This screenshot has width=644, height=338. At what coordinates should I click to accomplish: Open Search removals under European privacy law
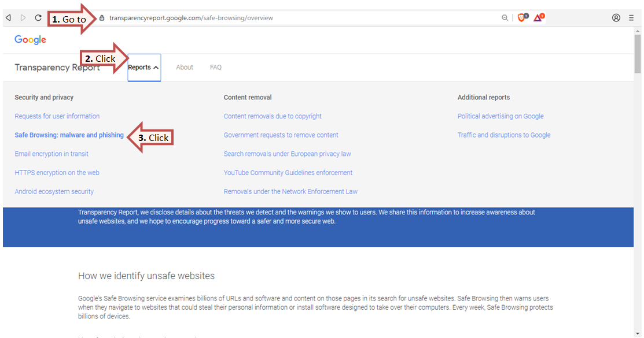pyautogui.click(x=288, y=154)
